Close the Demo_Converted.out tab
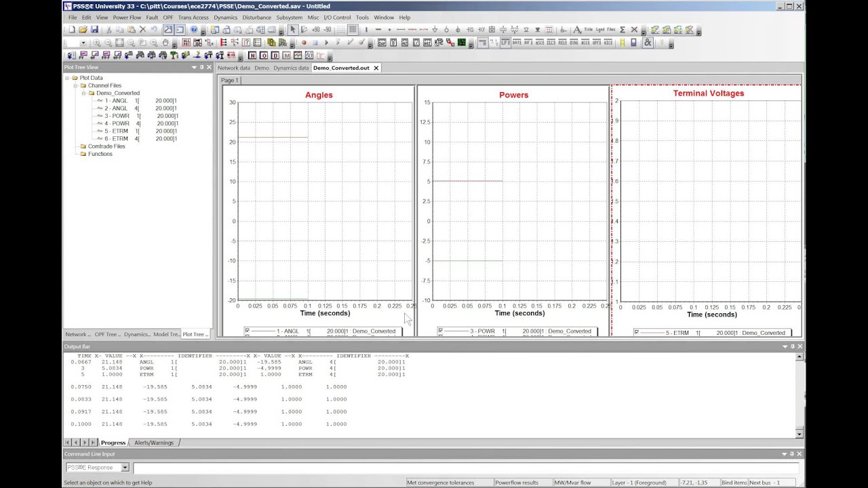Viewport: 868px width, 488px height. click(376, 68)
